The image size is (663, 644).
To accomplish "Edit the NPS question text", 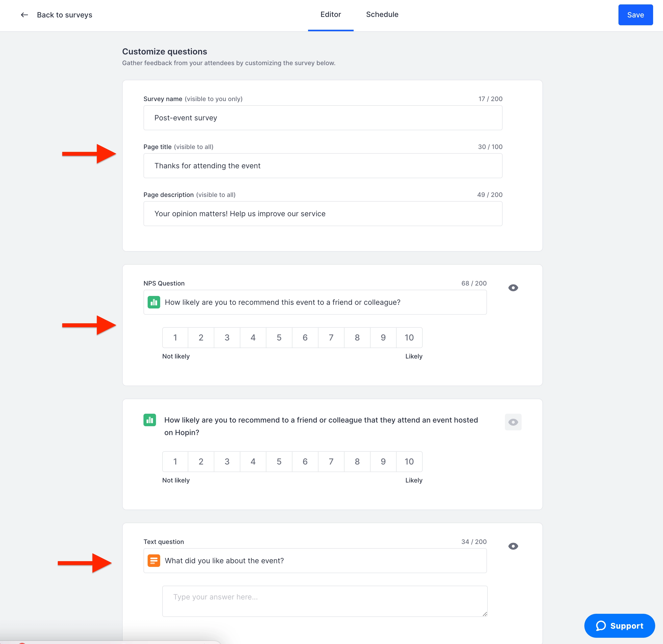I will pyautogui.click(x=315, y=302).
